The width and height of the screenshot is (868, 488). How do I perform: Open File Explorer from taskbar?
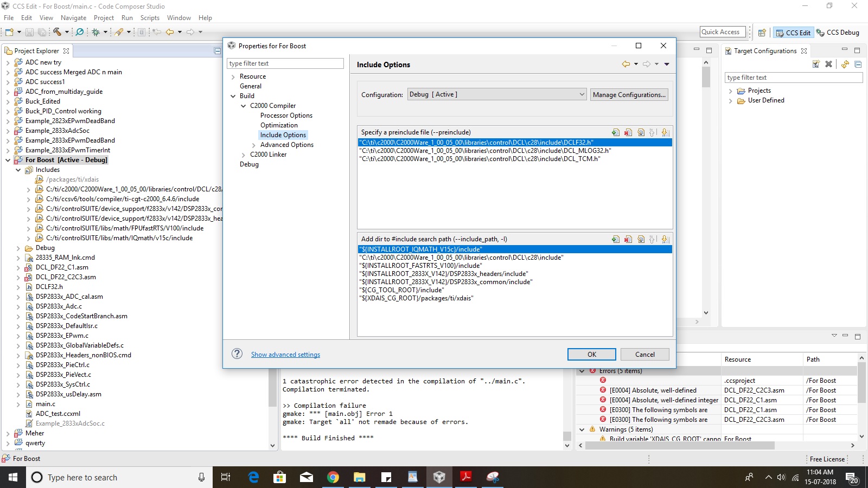coord(360,477)
